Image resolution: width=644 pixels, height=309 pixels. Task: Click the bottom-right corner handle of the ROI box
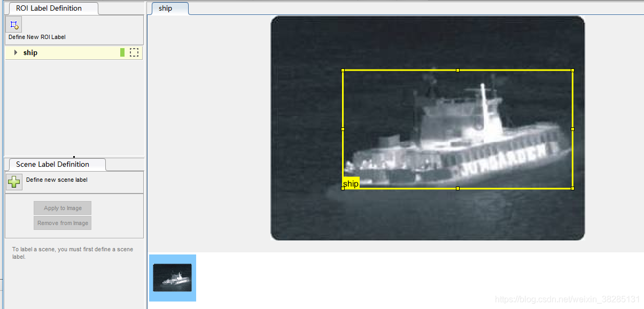pyautogui.click(x=572, y=188)
